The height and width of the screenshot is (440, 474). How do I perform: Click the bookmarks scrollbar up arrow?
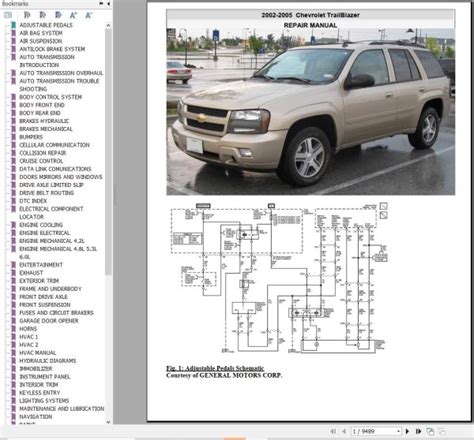point(108,25)
